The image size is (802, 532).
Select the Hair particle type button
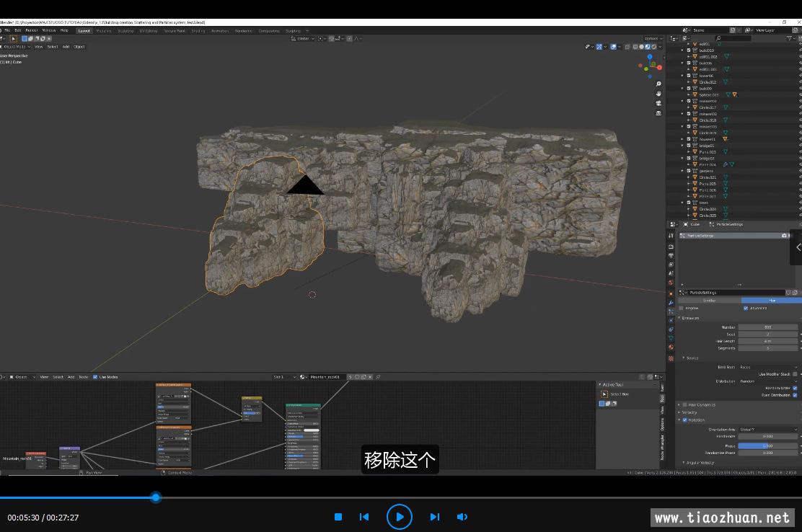coord(771,301)
